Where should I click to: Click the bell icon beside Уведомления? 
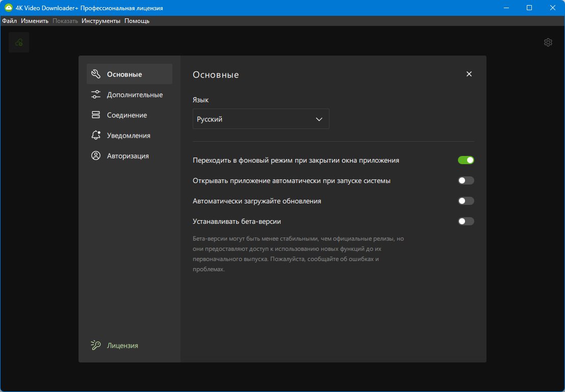[96, 136]
